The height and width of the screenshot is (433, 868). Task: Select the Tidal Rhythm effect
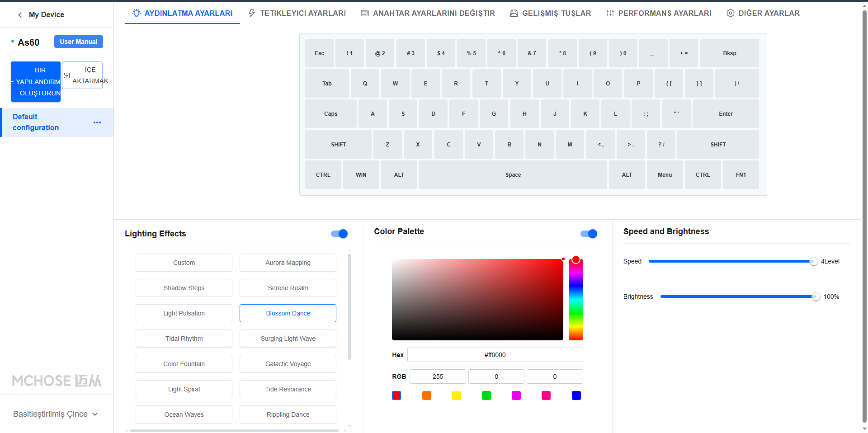[184, 339]
